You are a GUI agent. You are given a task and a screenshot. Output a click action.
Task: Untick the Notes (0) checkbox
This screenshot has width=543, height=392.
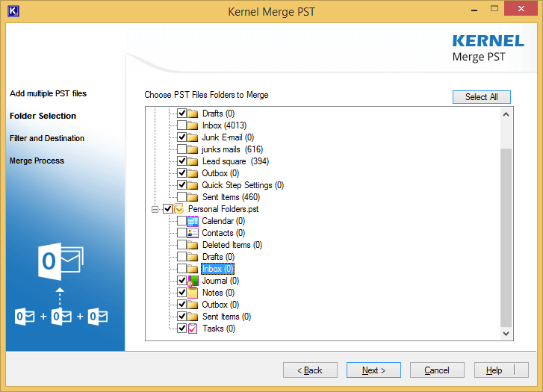pyautogui.click(x=181, y=292)
